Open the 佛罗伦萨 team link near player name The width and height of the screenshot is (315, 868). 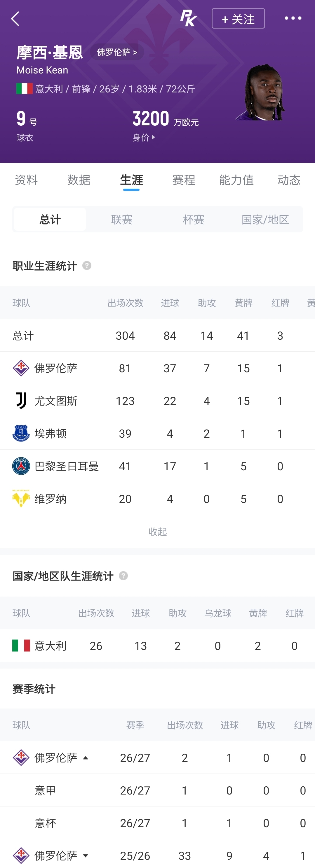[117, 52]
